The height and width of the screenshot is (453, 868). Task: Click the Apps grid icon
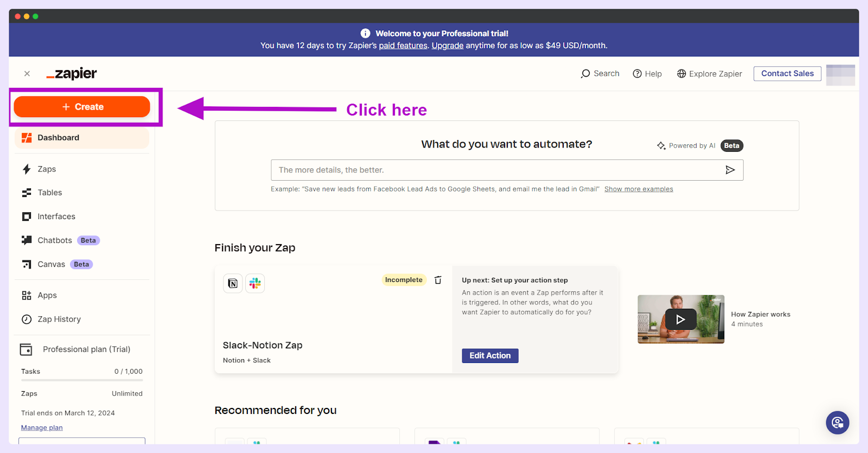point(27,295)
